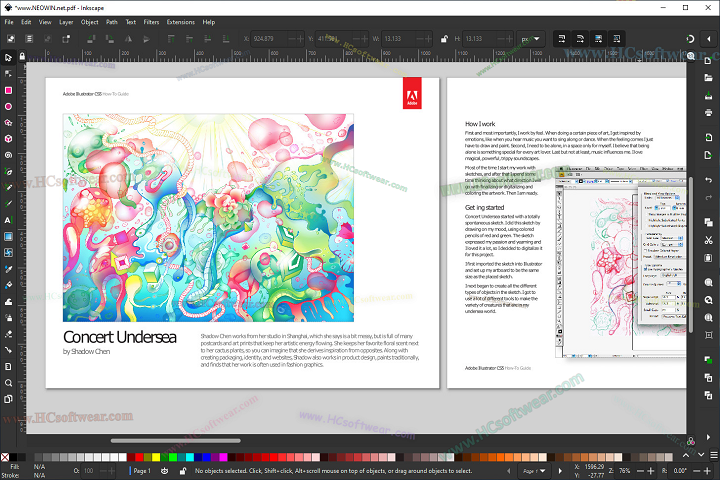Collapse the tool controls arrow
Screen dimensions: 720x480
(709, 39)
